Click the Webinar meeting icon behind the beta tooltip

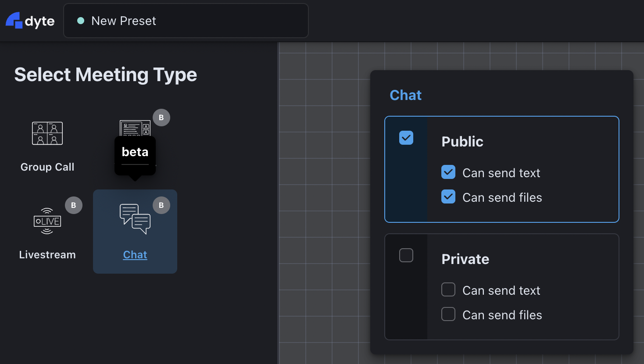[x=135, y=127]
